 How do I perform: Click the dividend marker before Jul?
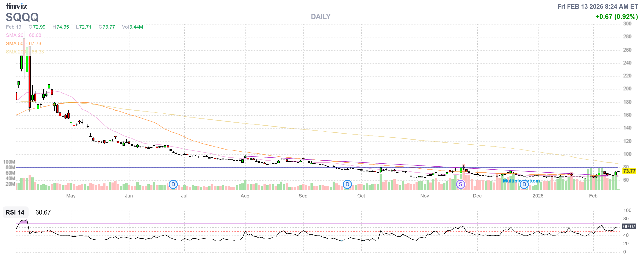coord(173,185)
